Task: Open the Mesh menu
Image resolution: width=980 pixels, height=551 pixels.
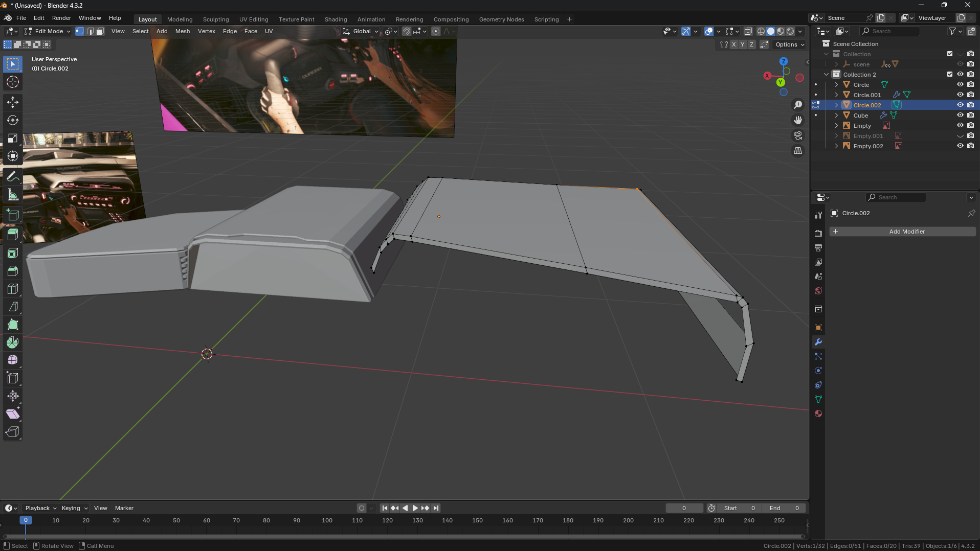Action: click(x=182, y=31)
